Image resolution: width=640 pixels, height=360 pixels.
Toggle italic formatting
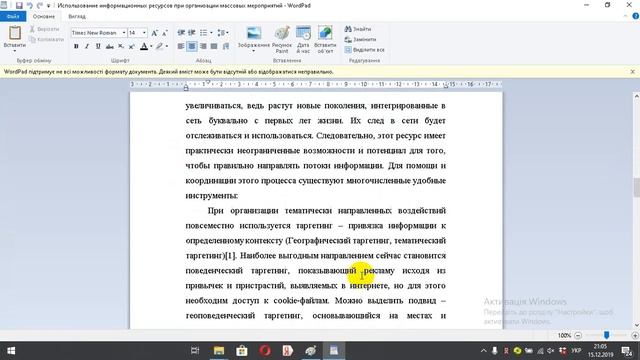pyautogui.click(x=87, y=47)
